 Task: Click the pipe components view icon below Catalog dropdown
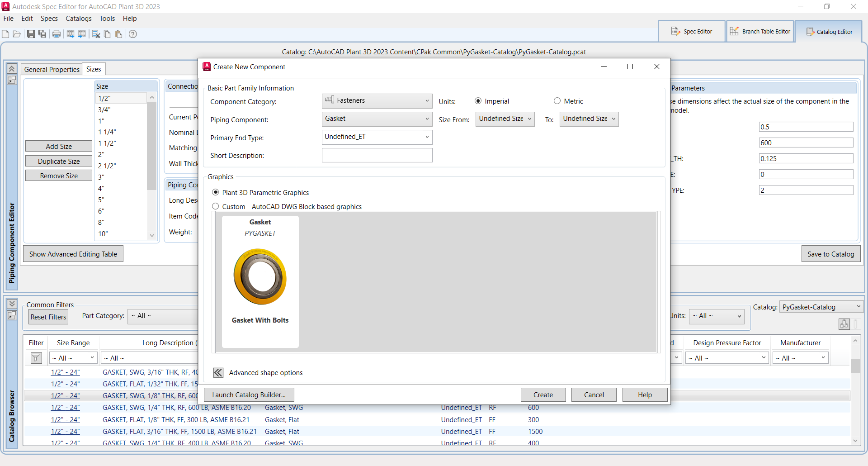(844, 324)
